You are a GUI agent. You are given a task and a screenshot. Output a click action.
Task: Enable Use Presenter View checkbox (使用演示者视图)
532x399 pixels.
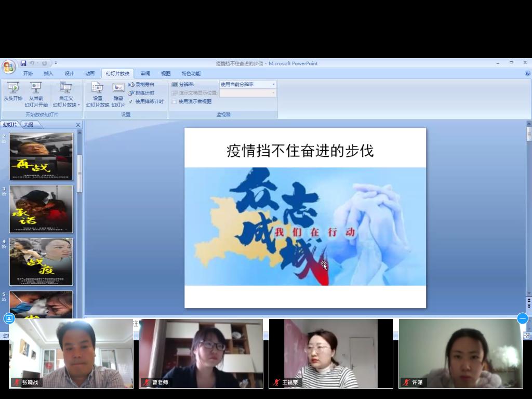tap(175, 101)
